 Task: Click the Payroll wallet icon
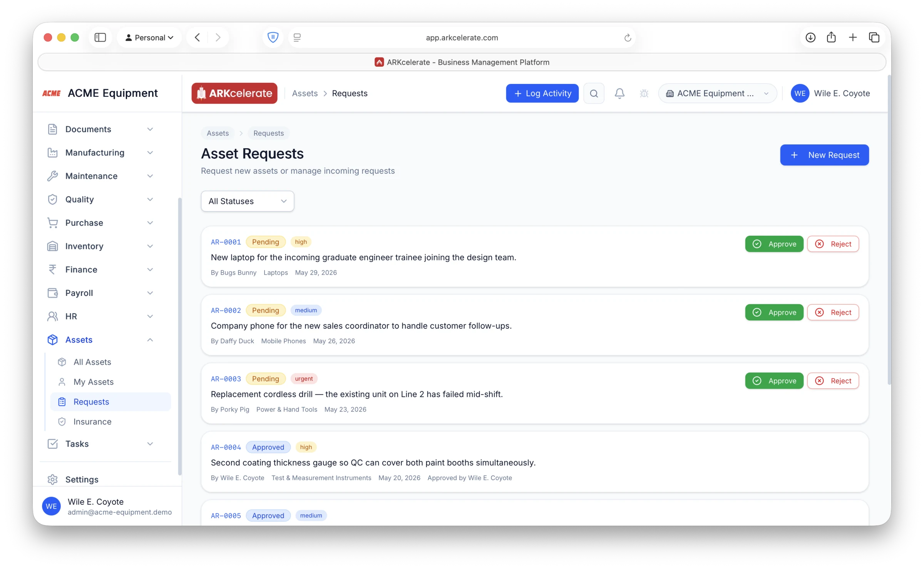pyautogui.click(x=53, y=293)
